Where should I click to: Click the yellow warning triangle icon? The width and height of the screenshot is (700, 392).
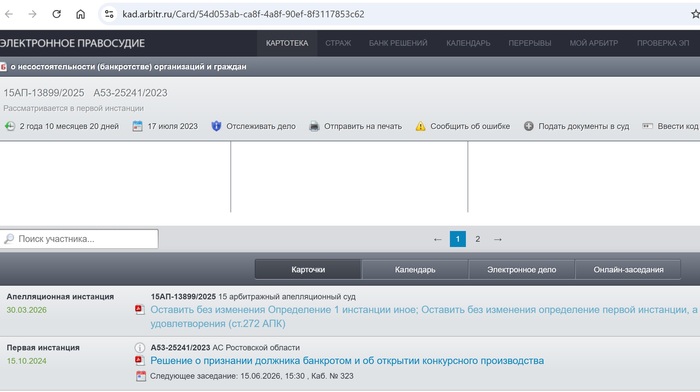(421, 126)
